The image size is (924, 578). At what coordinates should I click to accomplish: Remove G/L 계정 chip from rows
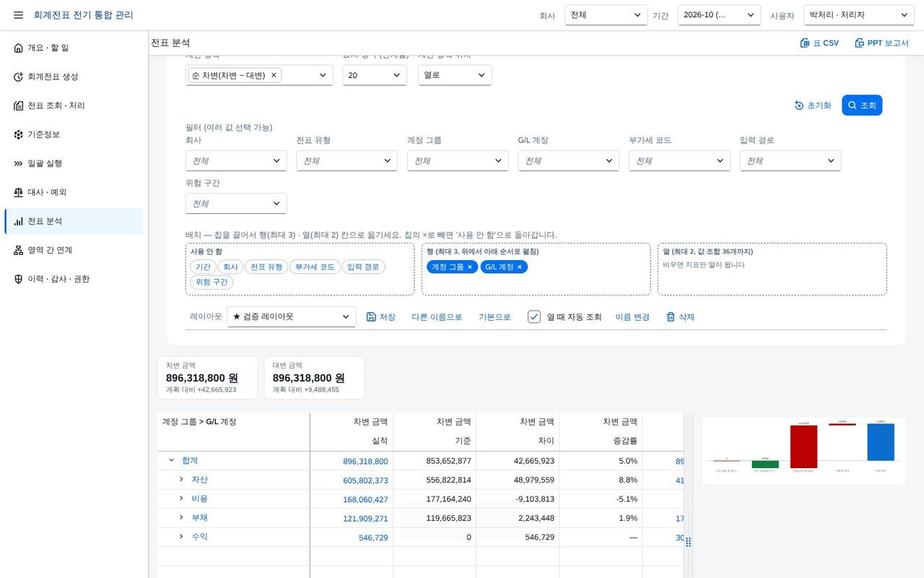tap(519, 267)
